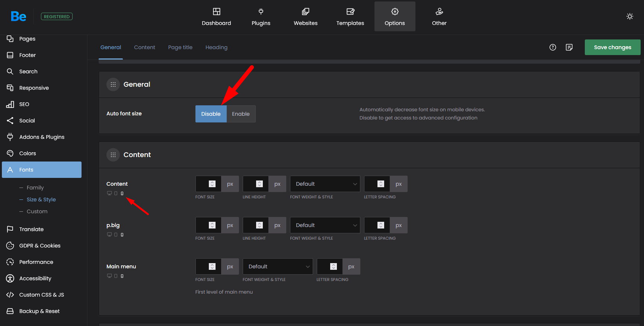Viewport: 644px width, 326px height.
Task: Open Social settings in sidebar
Action: tap(42, 121)
